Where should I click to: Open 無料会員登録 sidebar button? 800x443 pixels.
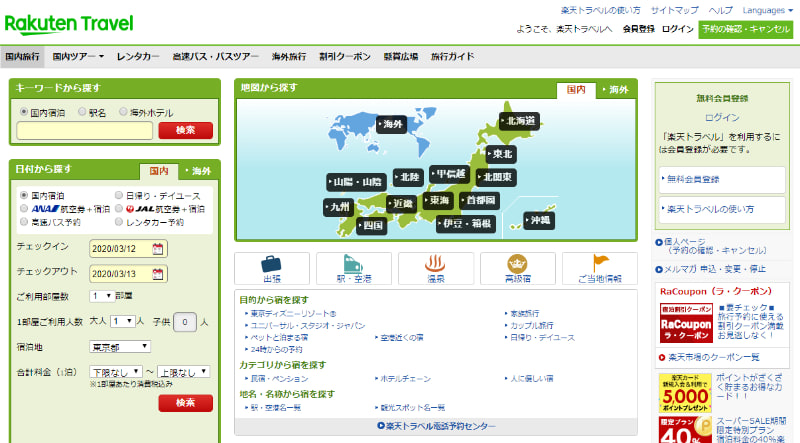[722, 180]
